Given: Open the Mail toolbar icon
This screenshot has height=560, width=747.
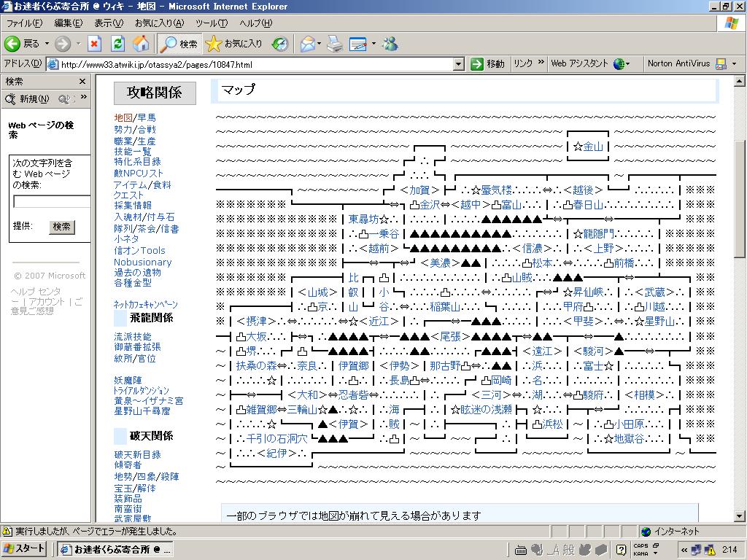Looking at the screenshot, I should pos(307,44).
